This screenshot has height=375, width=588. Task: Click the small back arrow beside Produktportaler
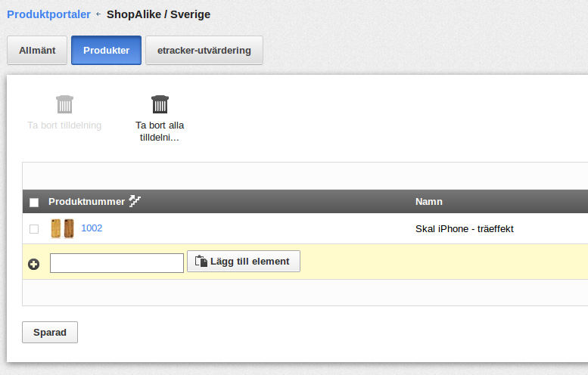(x=98, y=14)
